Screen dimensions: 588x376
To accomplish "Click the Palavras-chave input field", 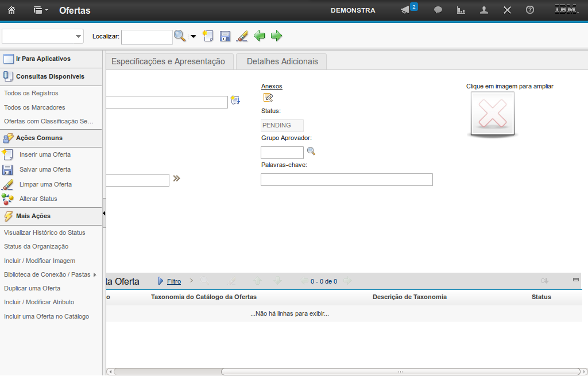I will point(346,180).
